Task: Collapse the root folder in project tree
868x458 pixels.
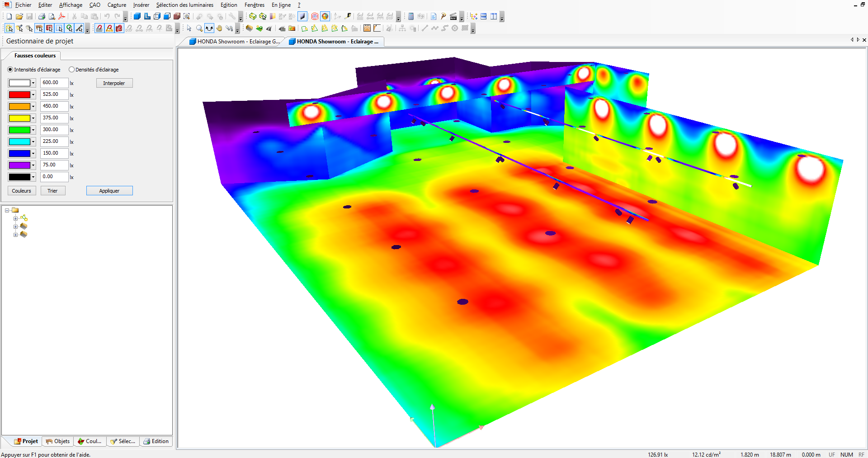Action: click(7, 210)
